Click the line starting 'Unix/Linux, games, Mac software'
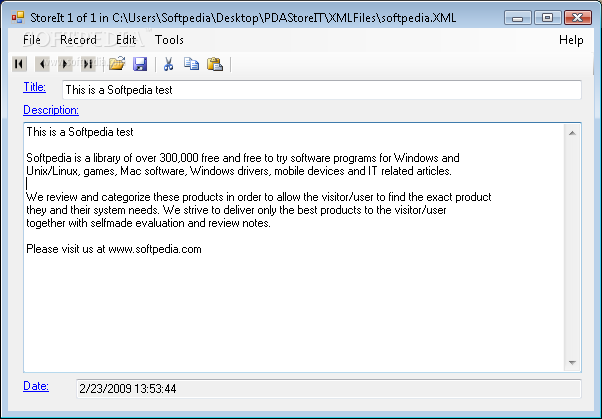The image size is (602, 419). 239,171
